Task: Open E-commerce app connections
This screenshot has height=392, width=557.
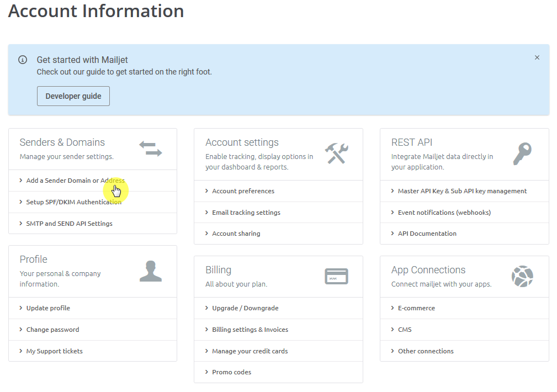Action: coord(416,308)
